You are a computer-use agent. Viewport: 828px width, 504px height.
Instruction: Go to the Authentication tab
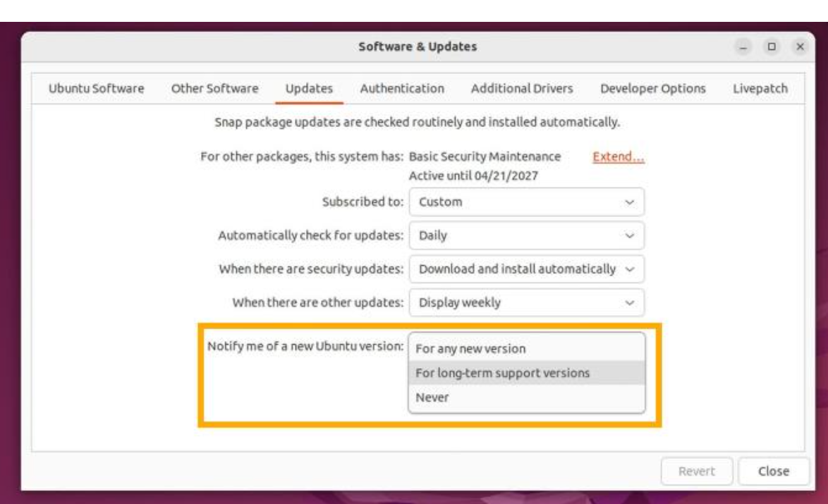(402, 89)
